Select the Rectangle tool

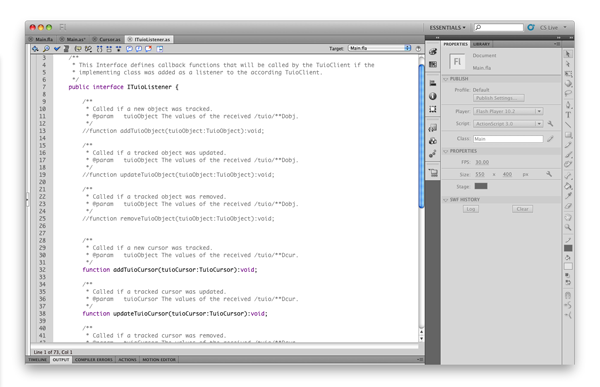click(568, 135)
